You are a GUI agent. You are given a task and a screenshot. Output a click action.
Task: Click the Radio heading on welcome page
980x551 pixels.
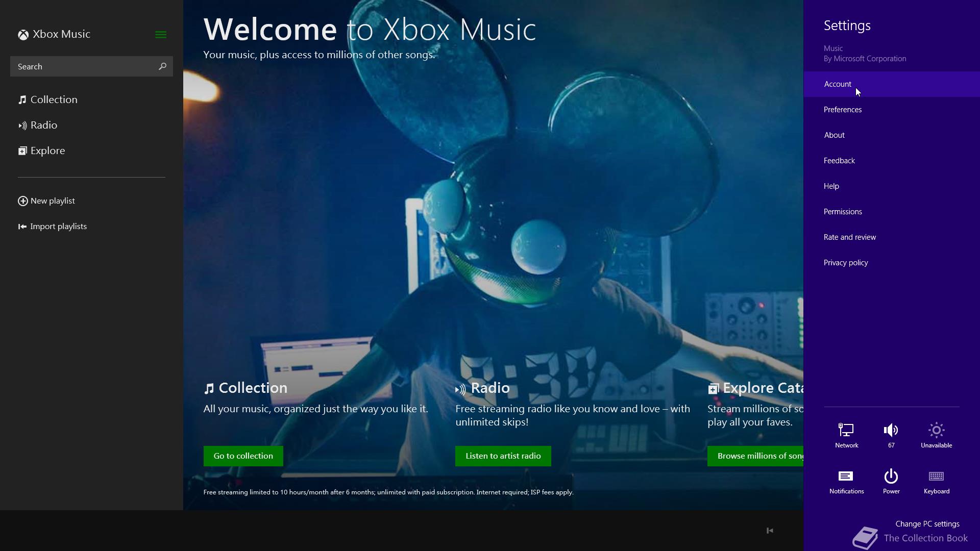(x=482, y=388)
